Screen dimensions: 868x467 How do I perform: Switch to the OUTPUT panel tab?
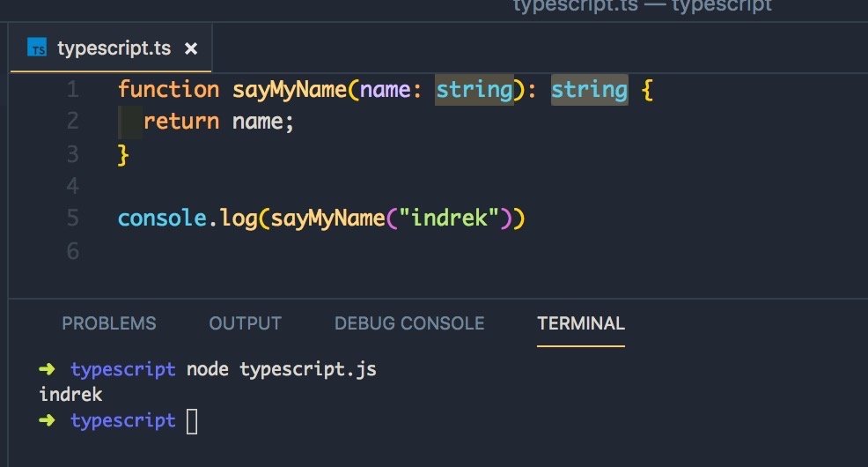click(245, 323)
